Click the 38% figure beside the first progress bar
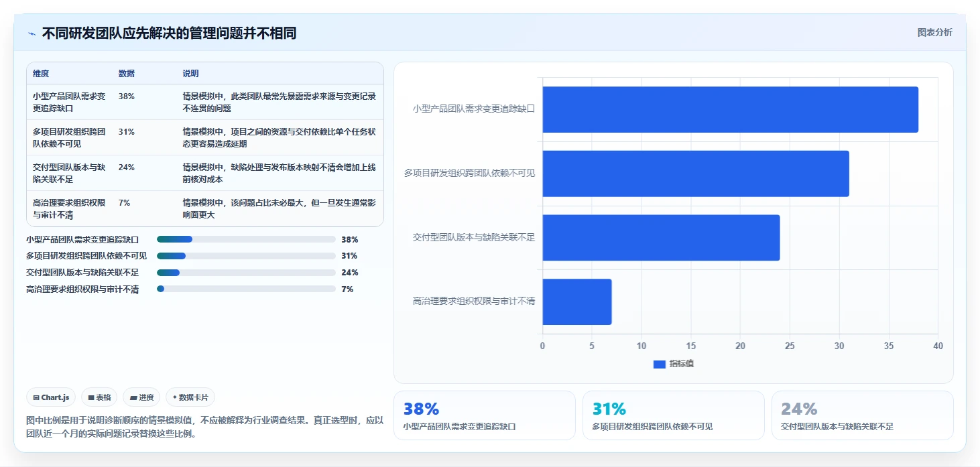980x467 pixels. (x=350, y=239)
